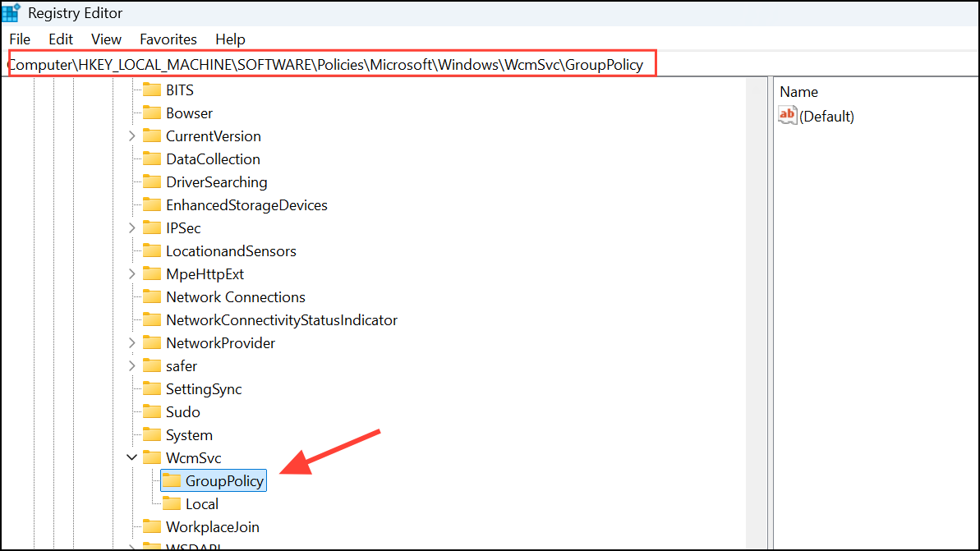The image size is (980, 551).
Task: Expand the NetworkProvider key
Action: [x=132, y=343]
